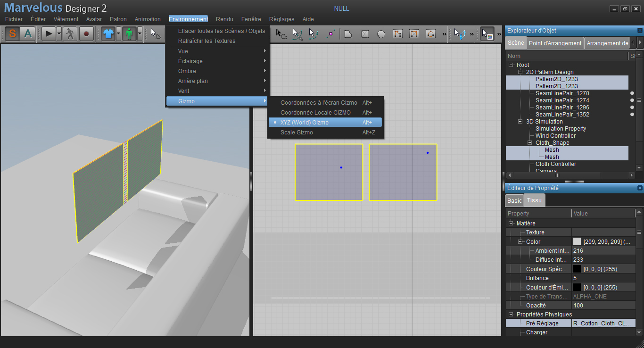Image resolution: width=644 pixels, height=348 pixels.
Task: Close the Explorateur d'Objet panel
Action: [640, 31]
